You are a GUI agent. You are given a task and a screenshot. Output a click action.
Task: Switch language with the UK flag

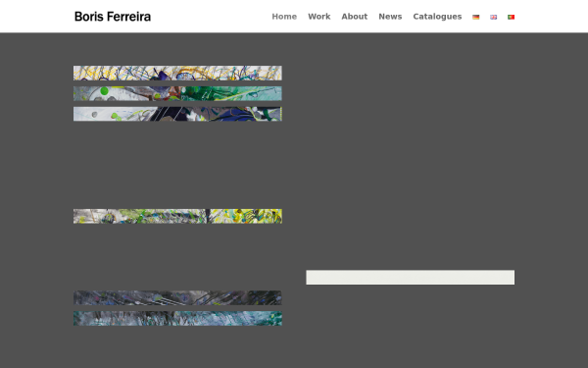tap(494, 17)
